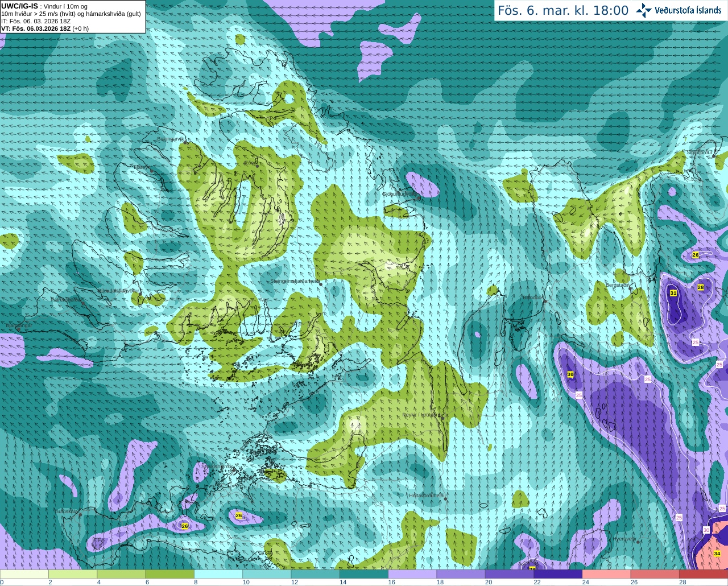Screen dimensions: 728x586
Task: Select the 8–10 m/s light cyan legend swatch
Action: coord(218,574)
